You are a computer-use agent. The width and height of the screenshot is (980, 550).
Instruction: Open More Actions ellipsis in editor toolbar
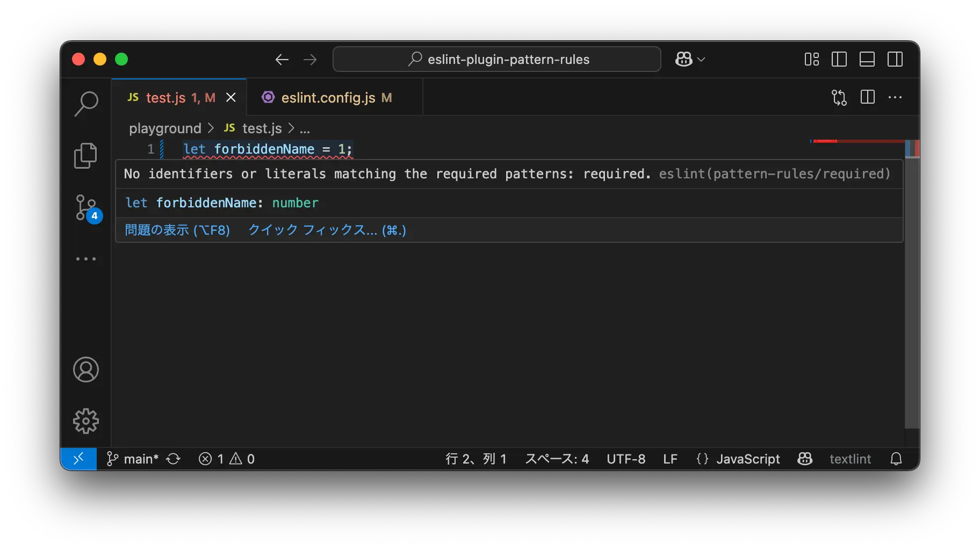click(x=895, y=97)
